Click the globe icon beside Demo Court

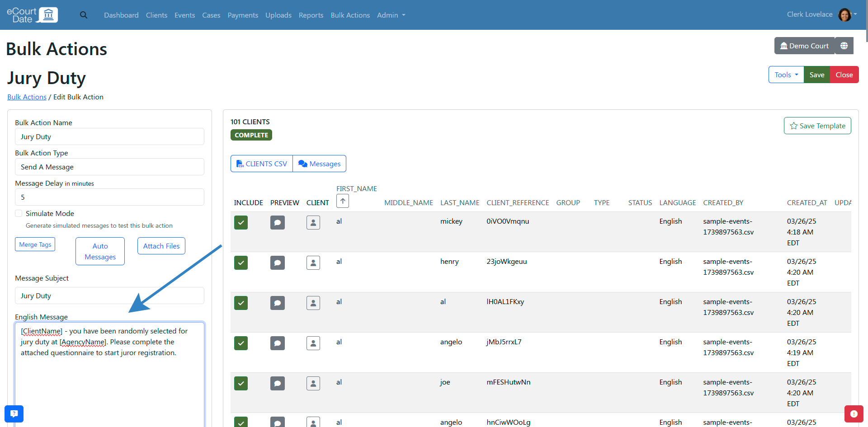(844, 46)
